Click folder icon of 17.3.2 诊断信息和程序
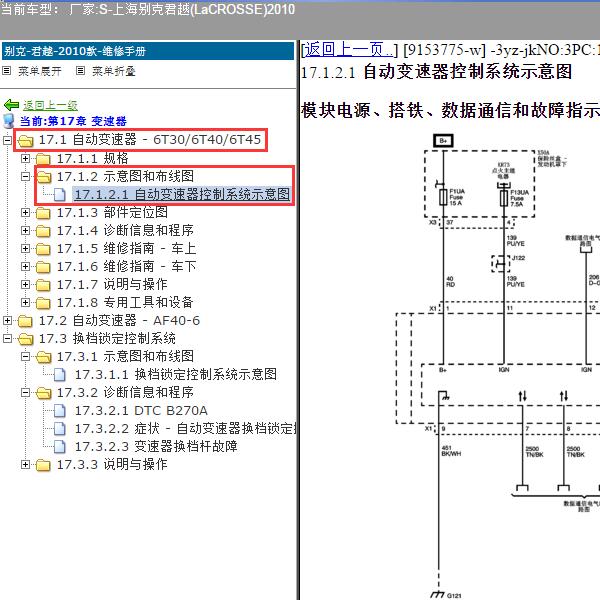Viewport: 600px width, 600px height. point(44,393)
